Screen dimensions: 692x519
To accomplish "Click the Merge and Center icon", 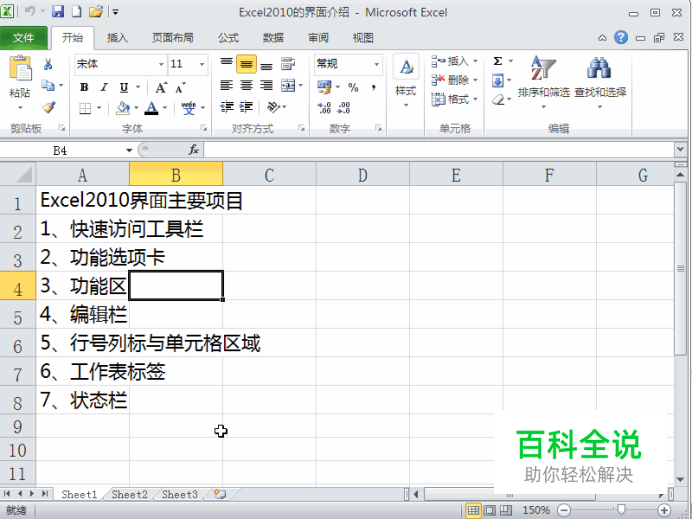I will [288, 85].
